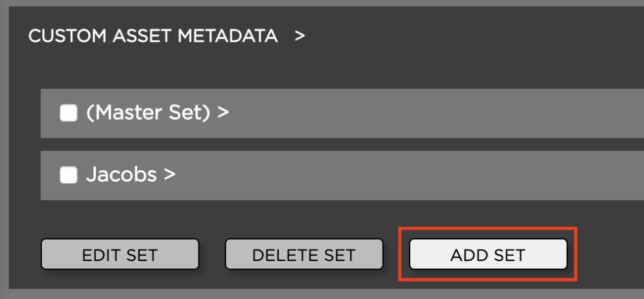The width and height of the screenshot is (644, 299).
Task: Expand the (Master Set) chevron arrow
Action: pos(223,113)
